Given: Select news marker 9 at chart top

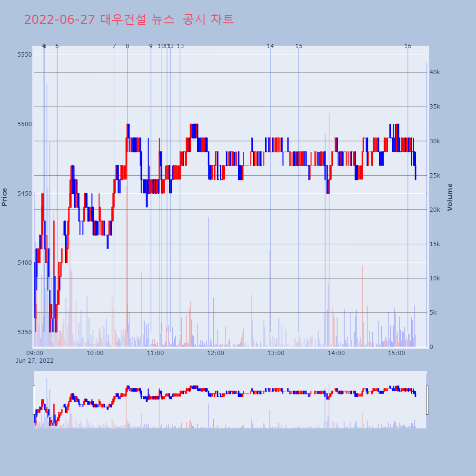Looking at the screenshot, I should [151, 46].
